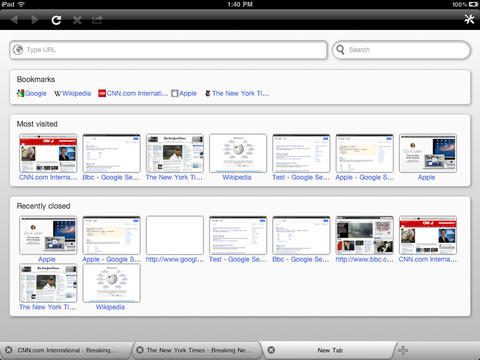Click the stop loading X icon
Viewport: 480px width, 360px height.
(x=77, y=20)
